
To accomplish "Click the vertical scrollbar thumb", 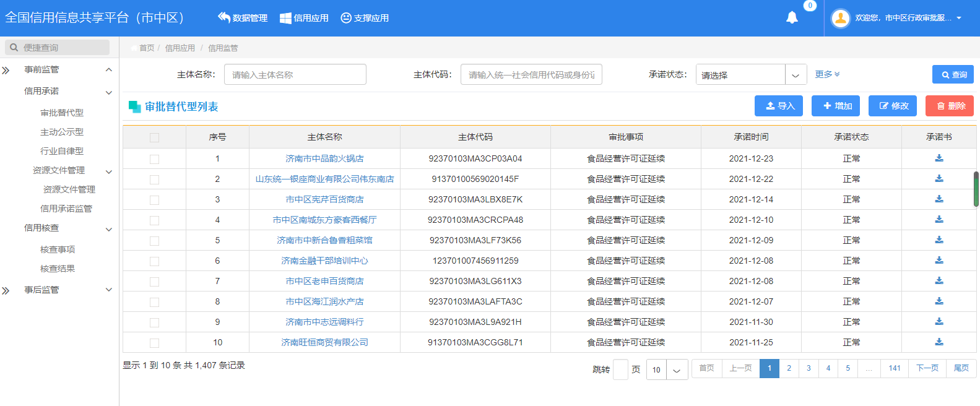I will pyautogui.click(x=976, y=189).
